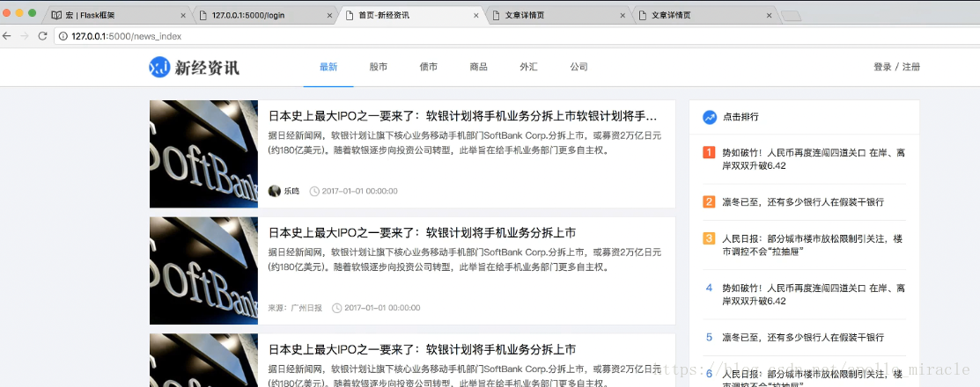Close the 首页-新经资讯 tab

pos(476,16)
